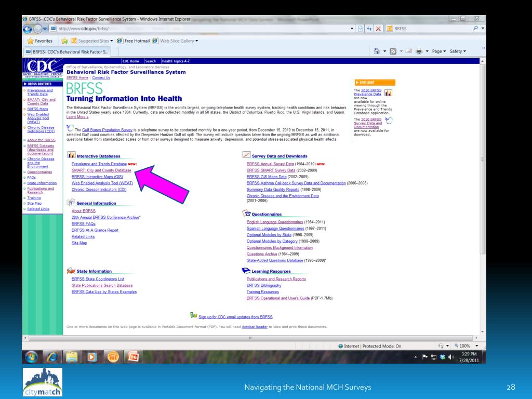Click the Interactive Databases chart icon
Image resolution: width=532 pixels, height=399 pixels.
[x=71, y=155]
